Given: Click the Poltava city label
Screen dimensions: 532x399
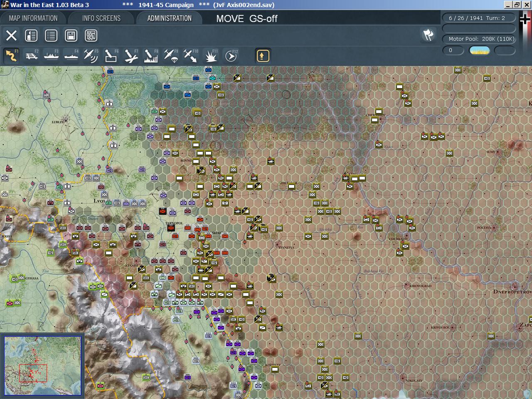Looking at the screenshot, I should coord(484,228).
